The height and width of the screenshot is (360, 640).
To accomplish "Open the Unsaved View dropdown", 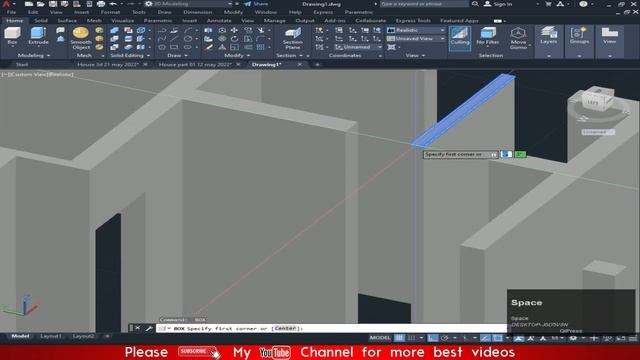I will [x=416, y=39].
